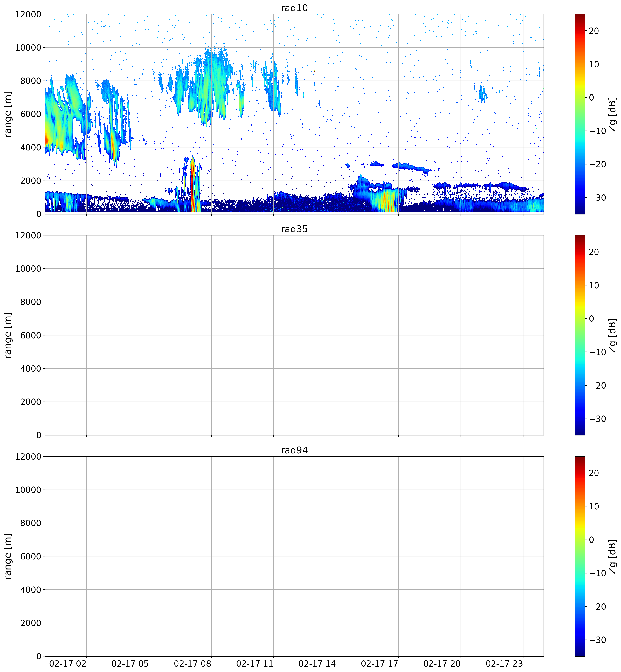This screenshot has width=621, height=672.
Task: Click the 4000 tick on rad10 y-axis
Action: (x=31, y=147)
